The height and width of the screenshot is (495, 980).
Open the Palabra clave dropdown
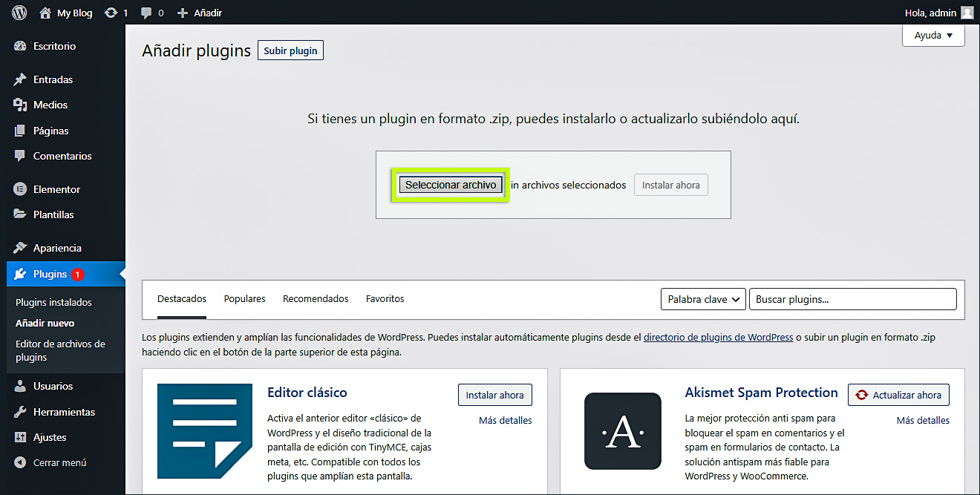click(704, 299)
